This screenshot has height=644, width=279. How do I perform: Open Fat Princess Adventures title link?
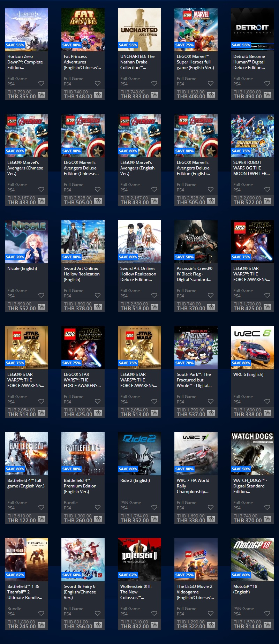pos(82,62)
